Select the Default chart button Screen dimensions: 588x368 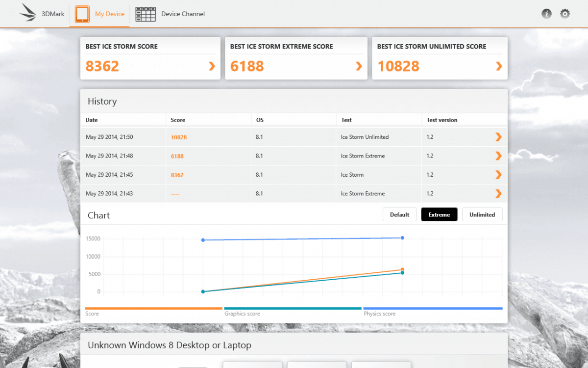point(399,214)
